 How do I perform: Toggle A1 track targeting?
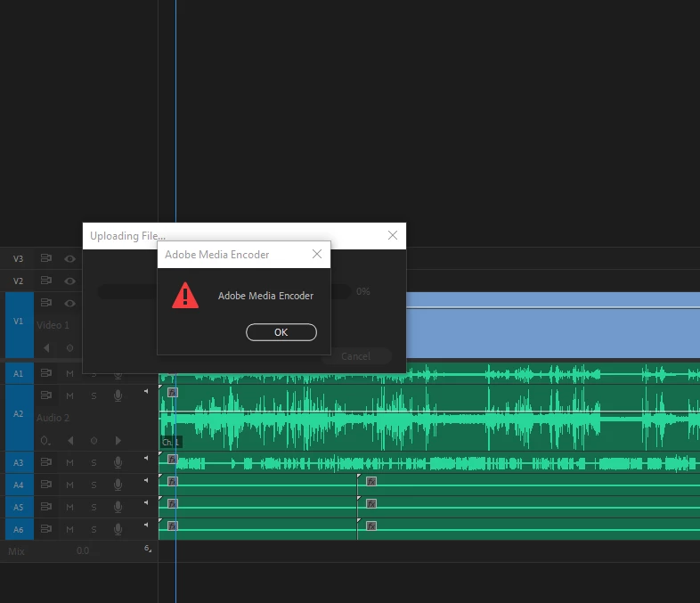pos(20,373)
